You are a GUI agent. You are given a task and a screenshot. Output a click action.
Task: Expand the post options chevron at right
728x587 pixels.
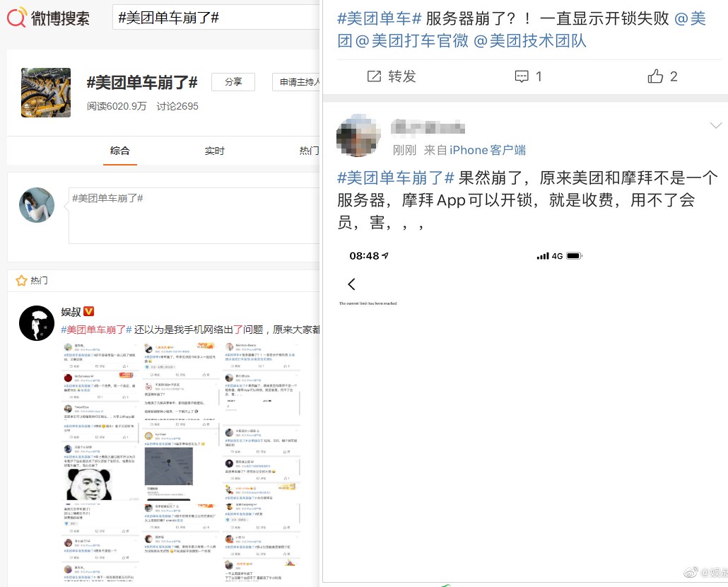(x=716, y=125)
